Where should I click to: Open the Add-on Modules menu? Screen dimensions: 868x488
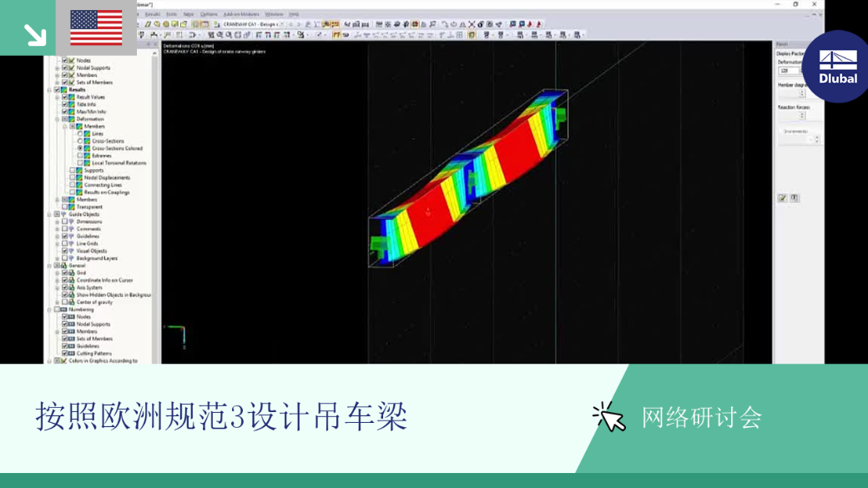pyautogui.click(x=241, y=14)
